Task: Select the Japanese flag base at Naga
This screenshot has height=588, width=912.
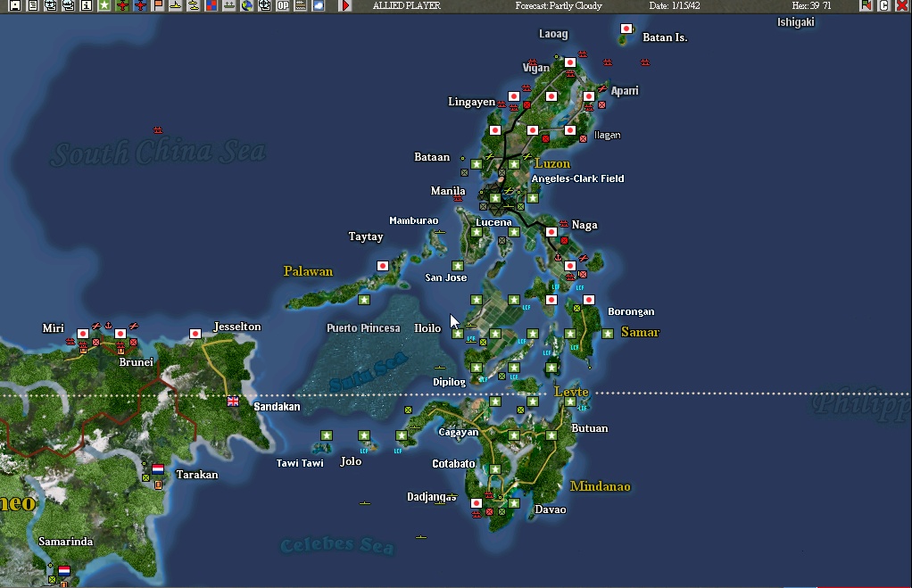Action: (551, 232)
